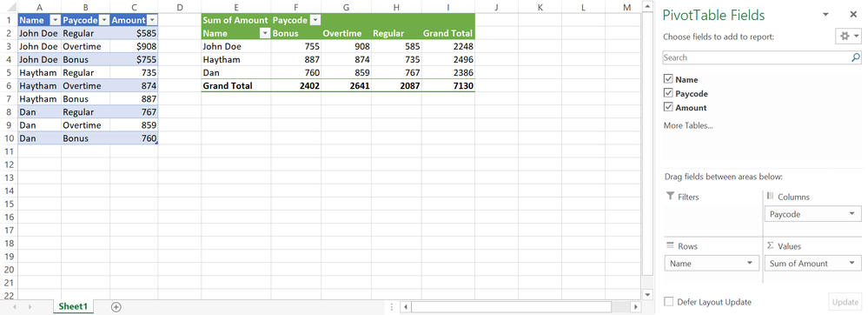This screenshot has height=315, width=868.
Task: Close the PivotTable Fields pane
Action: point(853,15)
